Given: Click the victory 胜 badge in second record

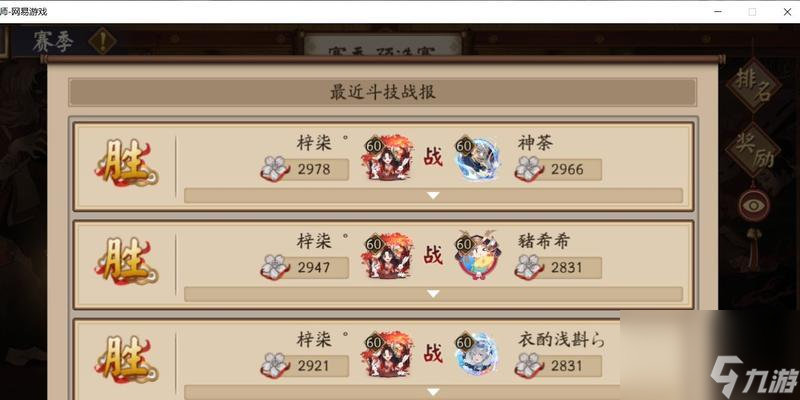Looking at the screenshot, I should click(x=126, y=261).
